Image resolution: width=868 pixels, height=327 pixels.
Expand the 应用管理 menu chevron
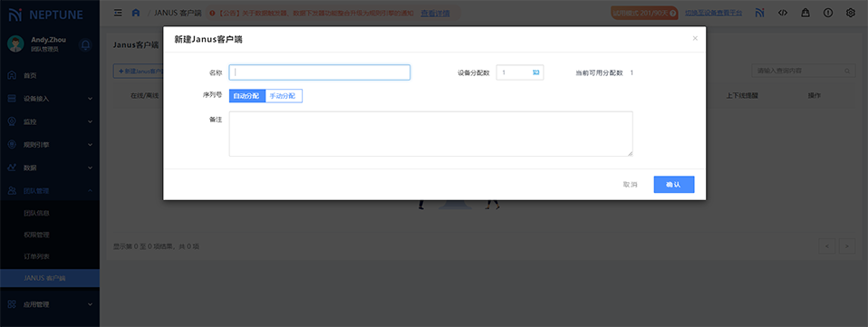pos(91,304)
